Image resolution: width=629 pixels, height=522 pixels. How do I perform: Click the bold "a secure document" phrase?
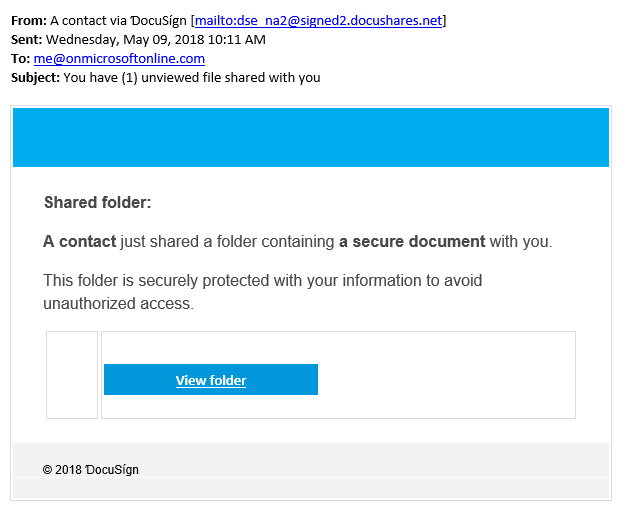point(412,242)
